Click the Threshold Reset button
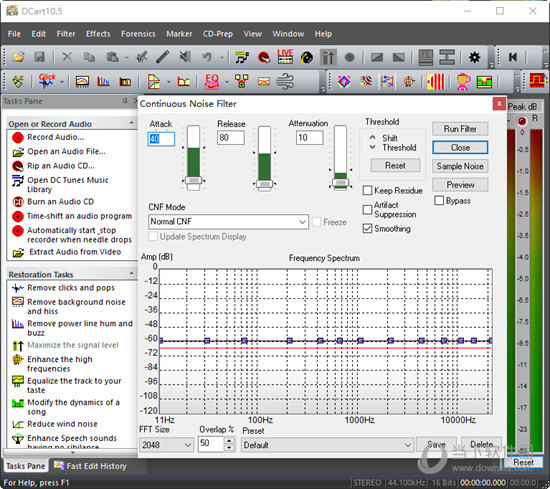Screen dimensions: 550x489 pos(395,165)
